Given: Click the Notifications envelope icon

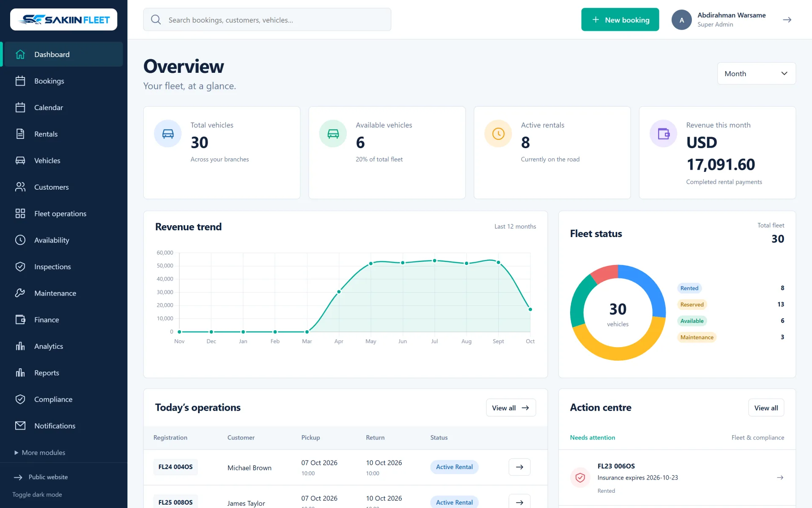Looking at the screenshot, I should [20, 426].
